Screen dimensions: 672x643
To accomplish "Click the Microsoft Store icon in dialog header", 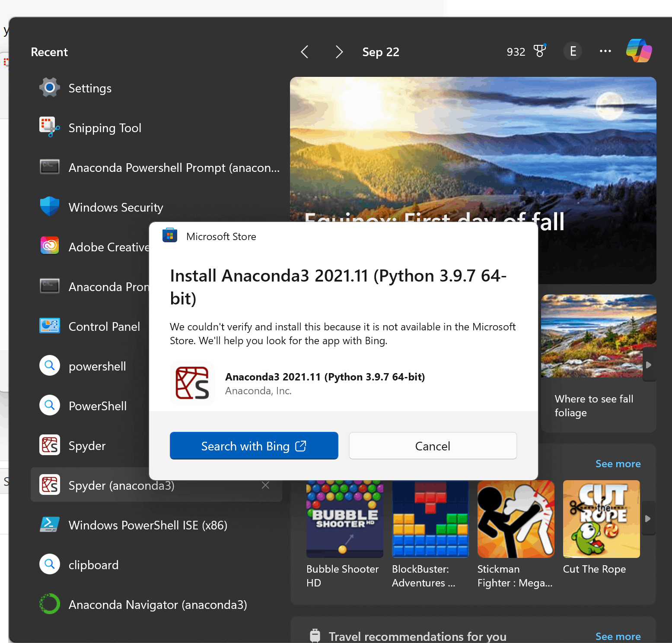I will [x=170, y=235].
